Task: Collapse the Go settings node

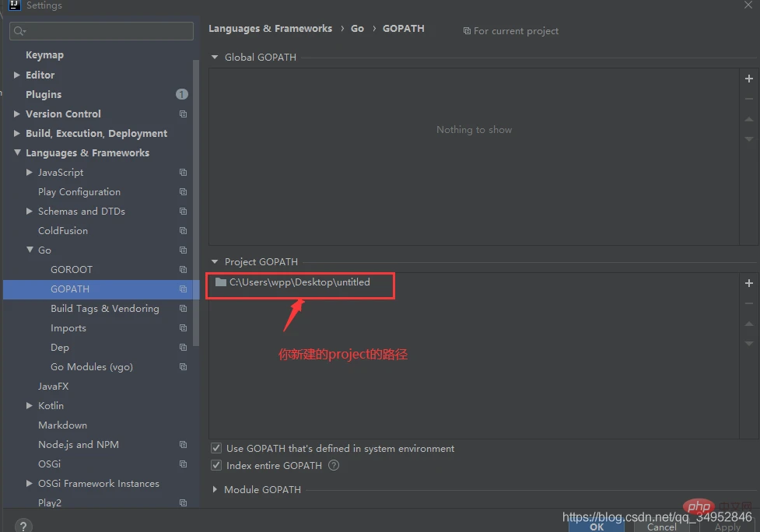Action: [30, 250]
